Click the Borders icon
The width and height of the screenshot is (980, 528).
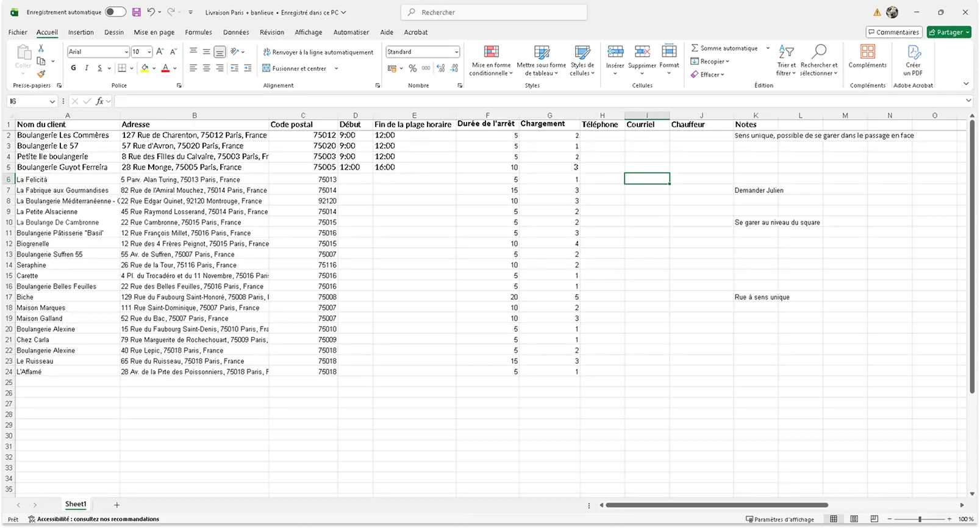[x=122, y=68]
